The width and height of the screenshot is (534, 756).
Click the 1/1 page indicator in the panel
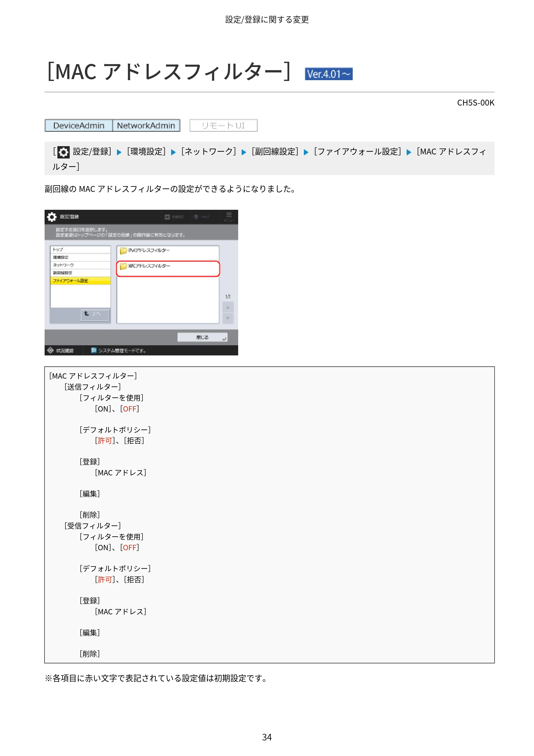[228, 297]
